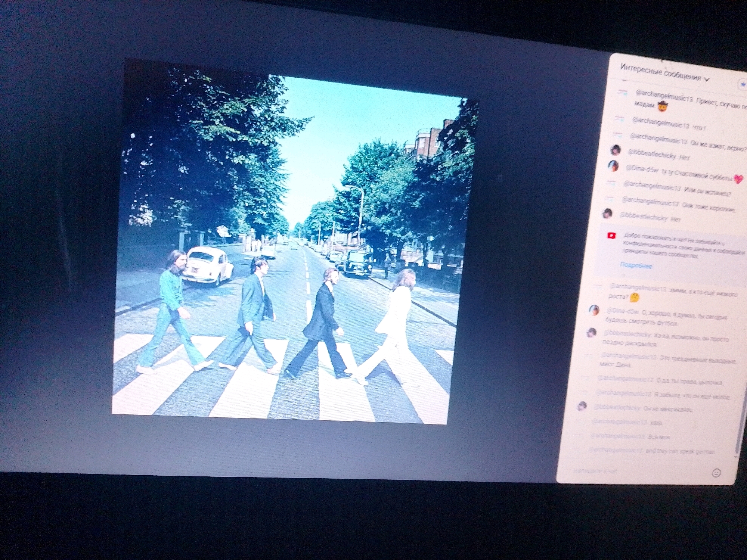Click the pink heart emoji after 'Счастливой субботы'
747x560 pixels.
tap(738, 179)
